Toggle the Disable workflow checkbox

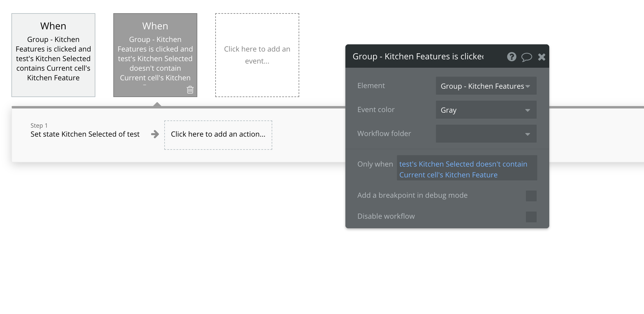pyautogui.click(x=531, y=217)
